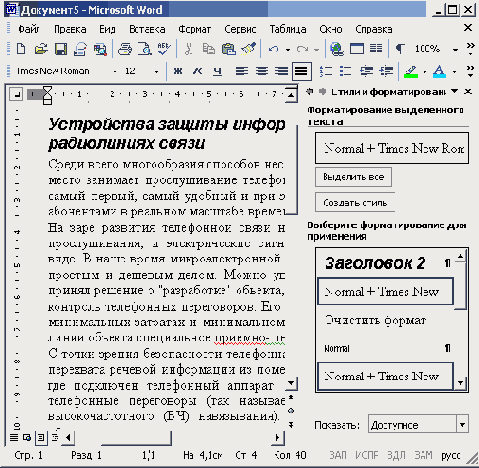Screen dimensions: 479x468
Task: Click the Cut scissors icon
Action: pos(188,49)
